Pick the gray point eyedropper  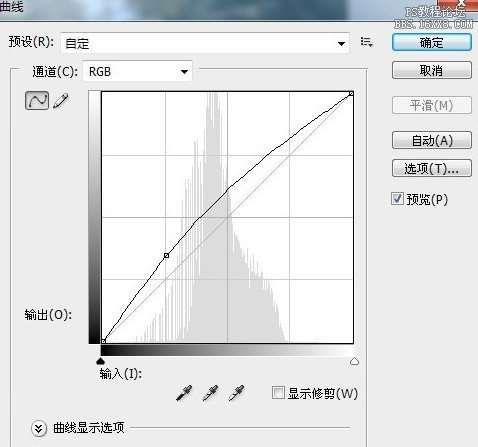(x=210, y=393)
